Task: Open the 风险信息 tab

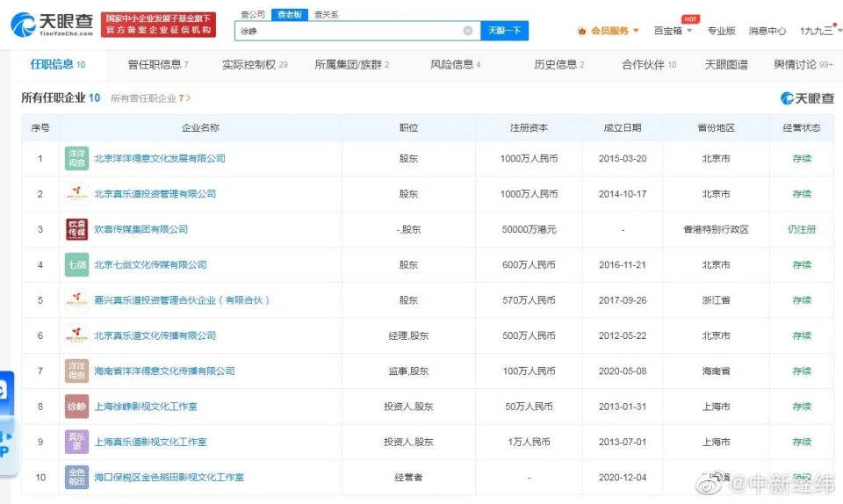Action: coord(455,65)
